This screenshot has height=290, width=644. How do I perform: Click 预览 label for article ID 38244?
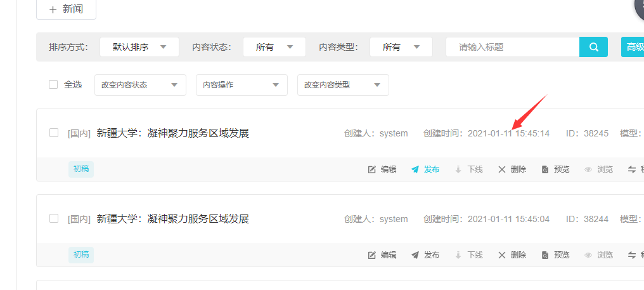562,256
